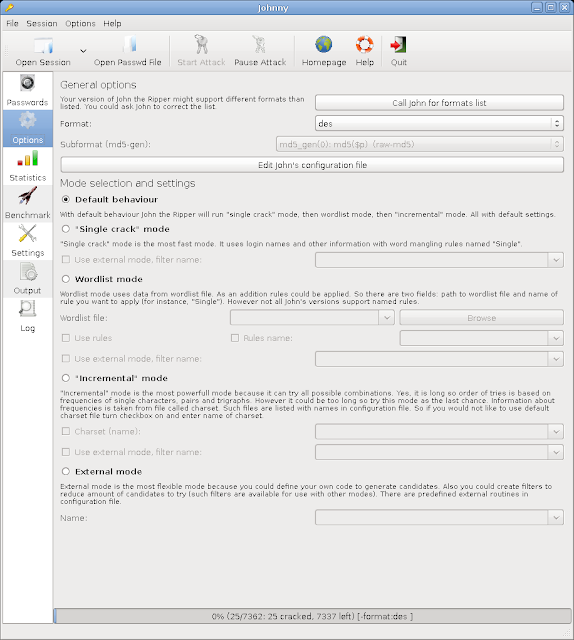The image size is (574, 640).
Task: Enable the Charset (name) checkbox
Action: [x=66, y=431]
